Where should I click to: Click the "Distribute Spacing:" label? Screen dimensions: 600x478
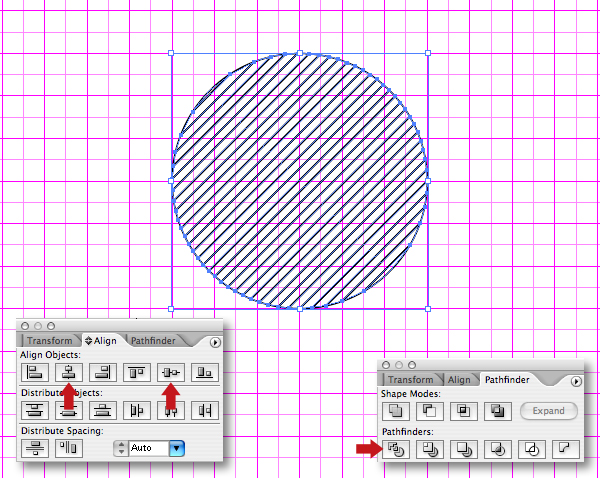pyautogui.click(x=62, y=431)
